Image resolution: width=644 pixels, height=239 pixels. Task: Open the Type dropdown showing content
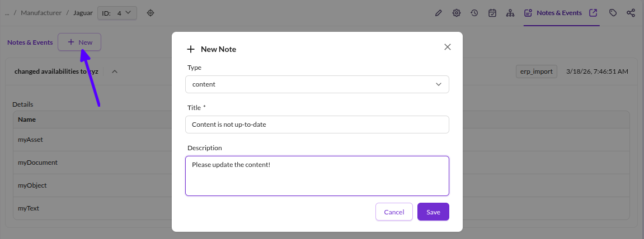317,84
